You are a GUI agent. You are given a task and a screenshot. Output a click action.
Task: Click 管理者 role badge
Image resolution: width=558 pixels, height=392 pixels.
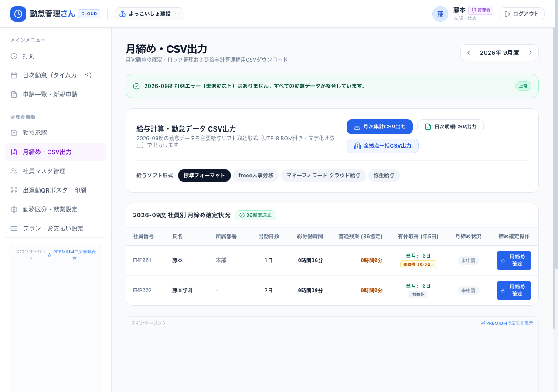pos(481,10)
